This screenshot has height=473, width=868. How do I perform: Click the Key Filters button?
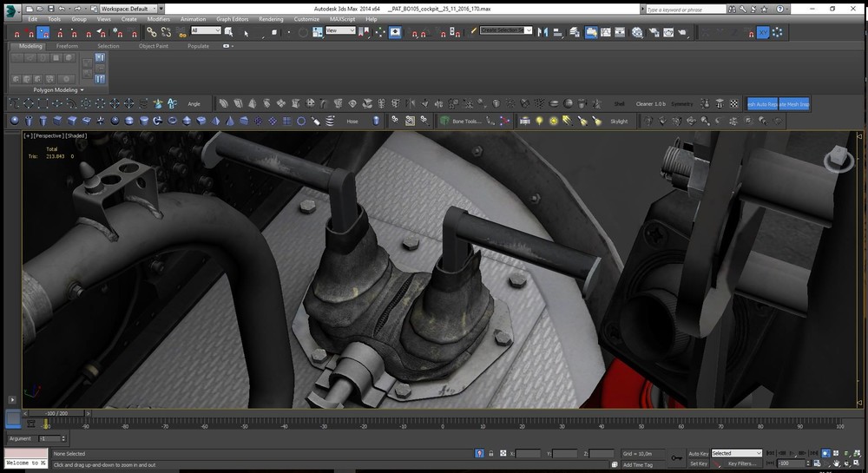744,463
